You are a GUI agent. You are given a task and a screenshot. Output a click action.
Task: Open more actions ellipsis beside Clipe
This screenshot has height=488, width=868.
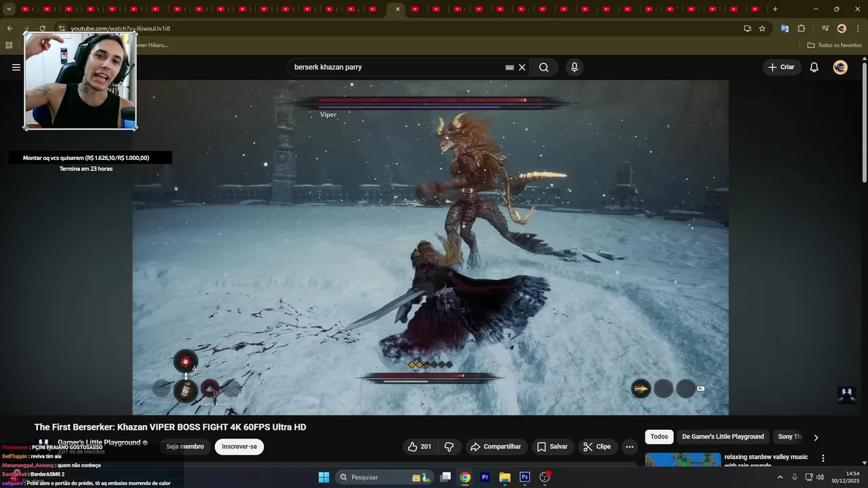point(629,447)
